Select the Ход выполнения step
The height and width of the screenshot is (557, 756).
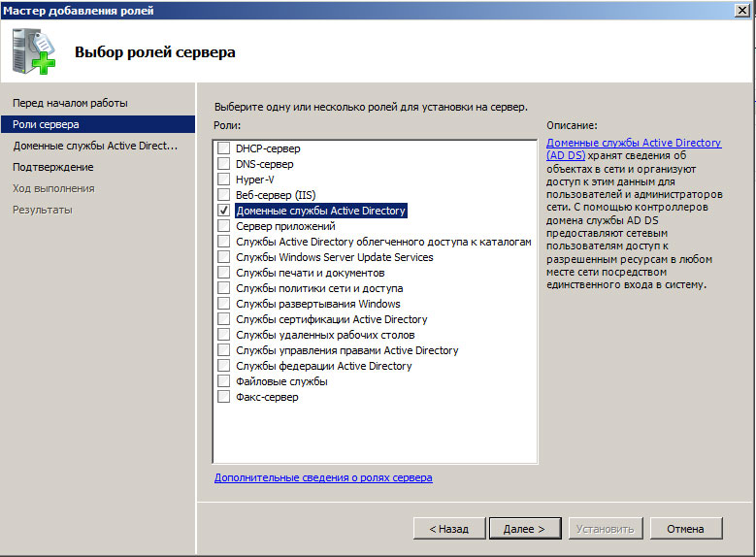tap(53, 188)
